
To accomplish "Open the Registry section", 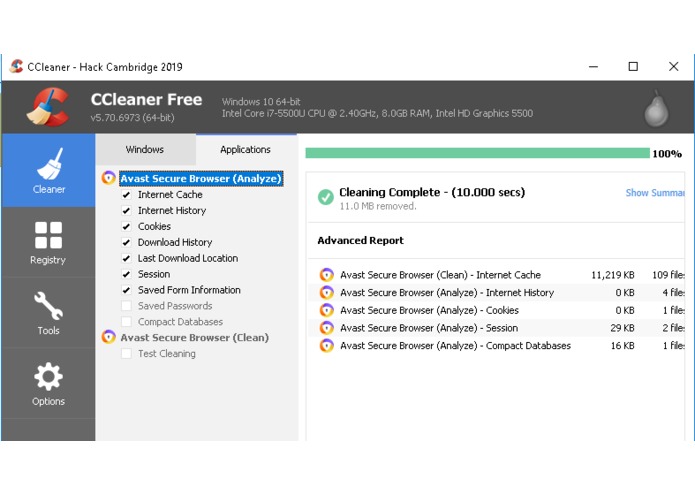I will pos(48,242).
